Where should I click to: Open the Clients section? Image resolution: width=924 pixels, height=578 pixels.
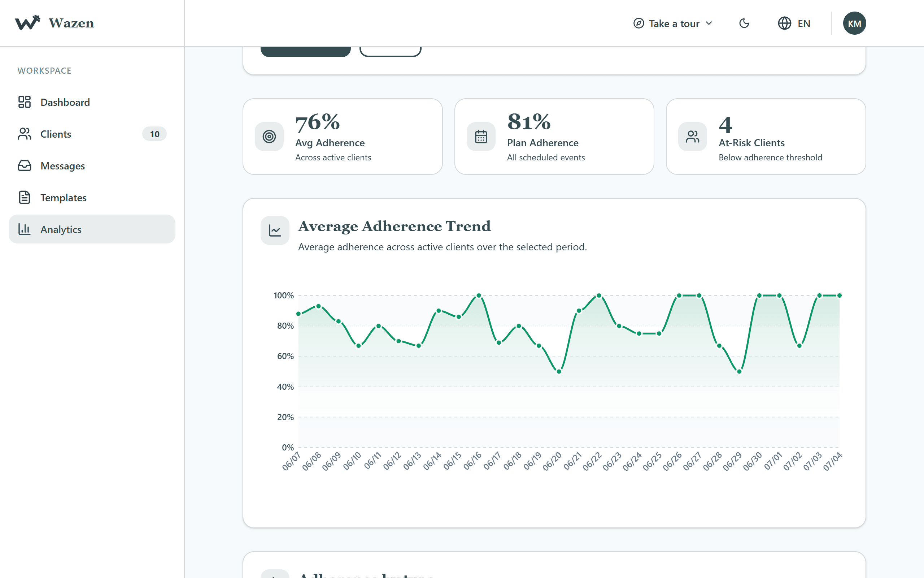coord(92,134)
